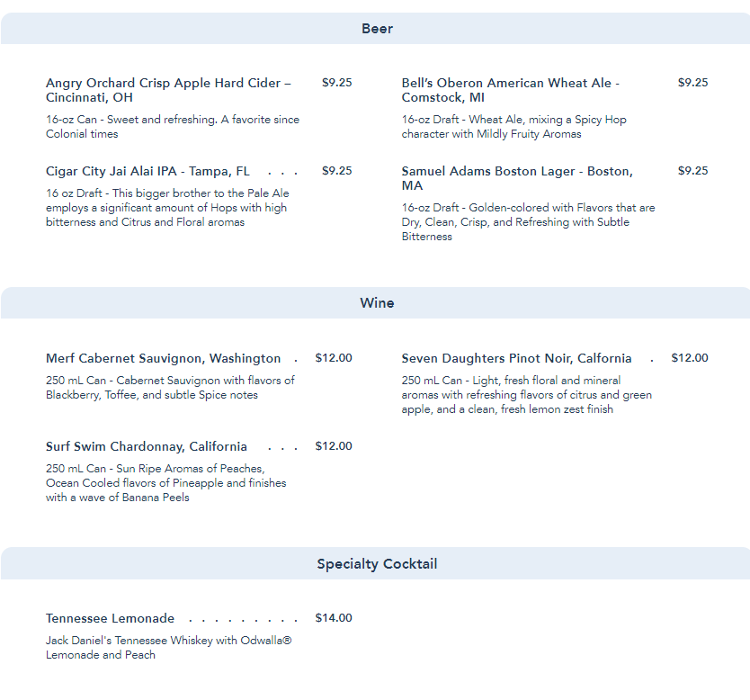Viewport: 750px width, 700px height.
Task: Click Merf Cabernet Sauvignon, Washington title
Action: [x=163, y=358]
